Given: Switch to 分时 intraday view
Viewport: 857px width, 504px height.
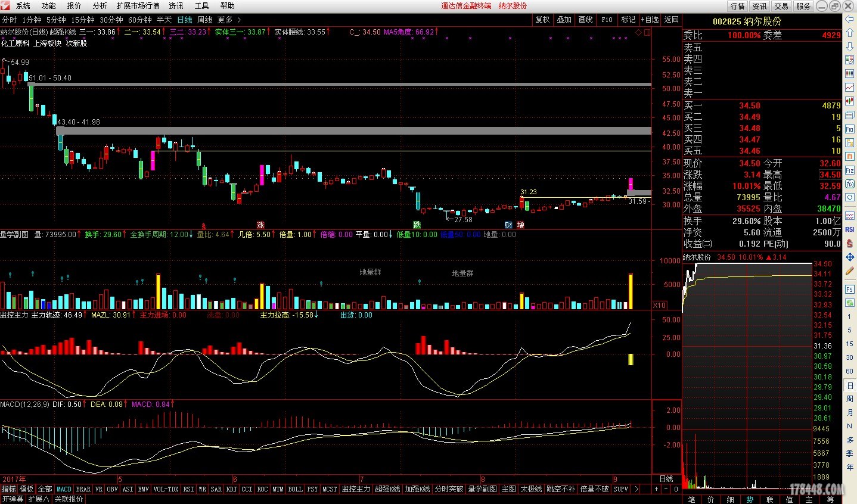Looking at the screenshot, I should point(10,20).
